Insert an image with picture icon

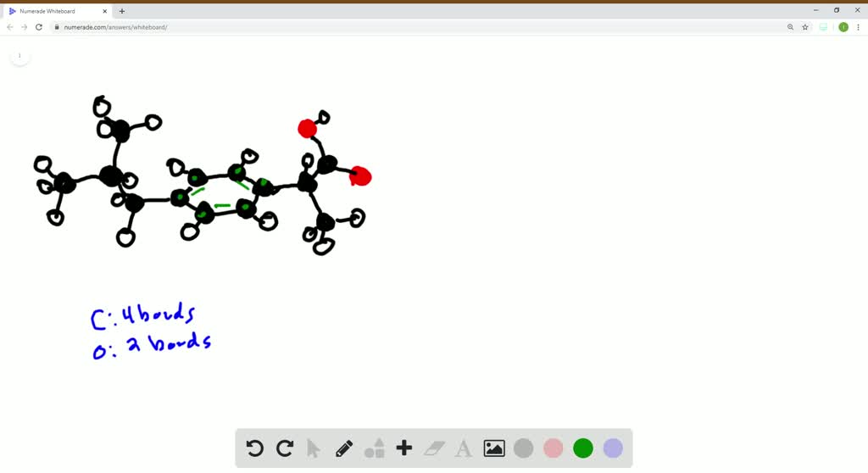click(494, 448)
